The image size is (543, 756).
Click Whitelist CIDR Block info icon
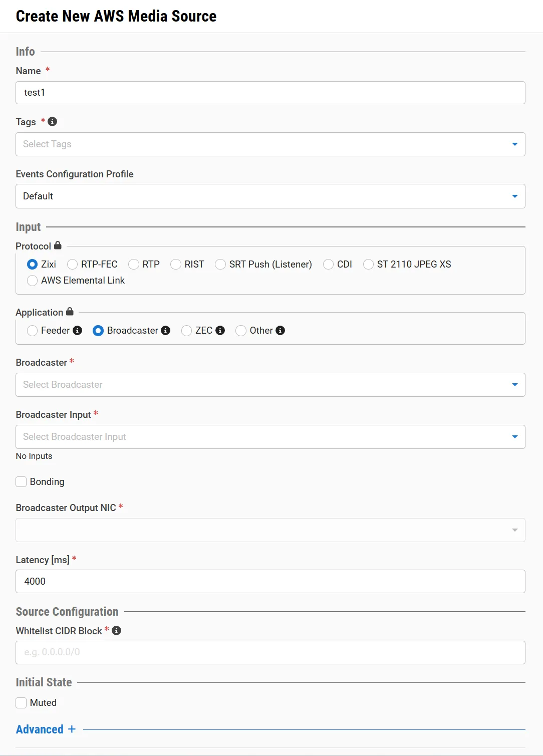pyautogui.click(x=117, y=631)
